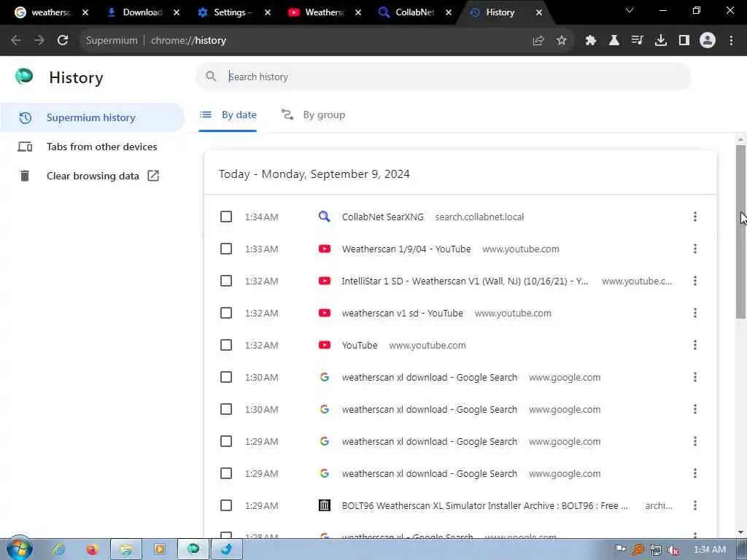Open actions menu for weatherscan v1 sd entry

695,313
